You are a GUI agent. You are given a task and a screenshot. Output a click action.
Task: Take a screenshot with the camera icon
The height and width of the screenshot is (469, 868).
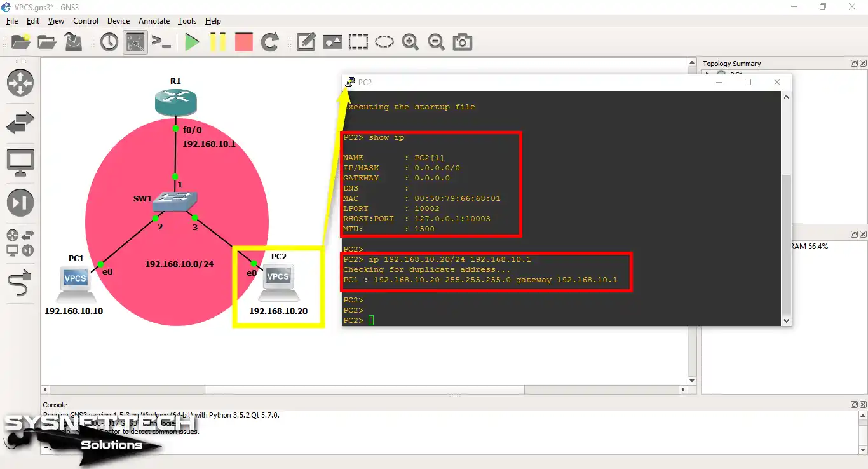pos(463,42)
